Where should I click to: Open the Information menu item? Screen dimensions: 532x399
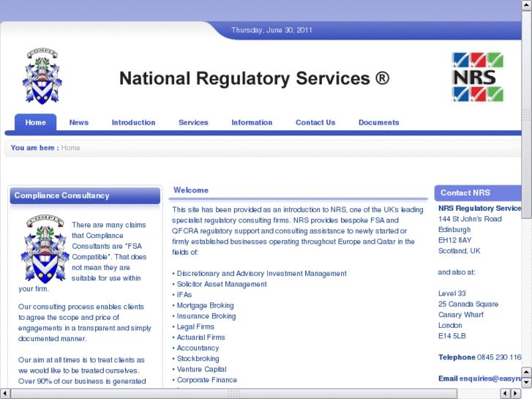click(252, 122)
